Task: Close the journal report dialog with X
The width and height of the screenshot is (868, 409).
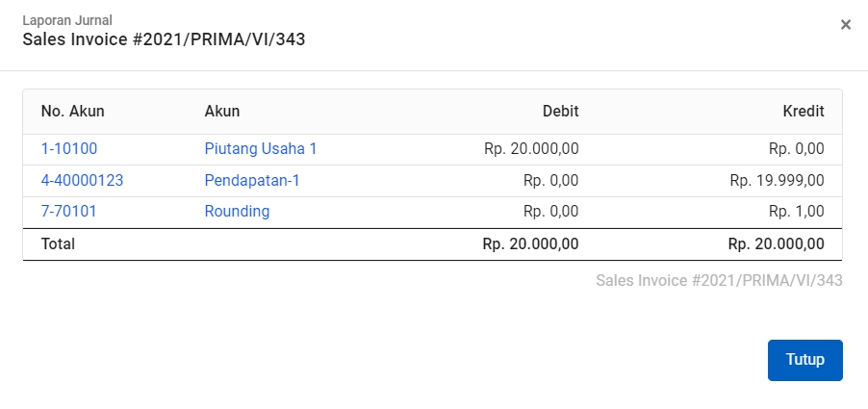Action: [x=845, y=24]
